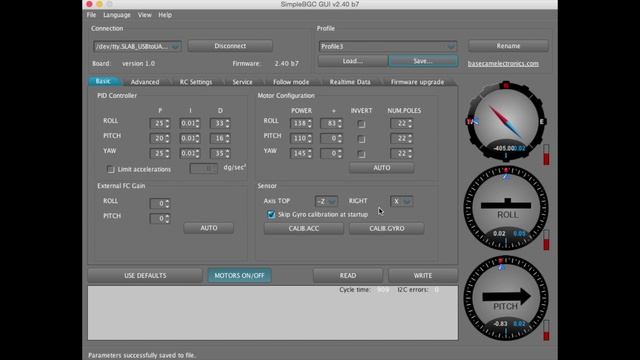
Task: Click the YAW motor + power field
Action: [331, 153]
